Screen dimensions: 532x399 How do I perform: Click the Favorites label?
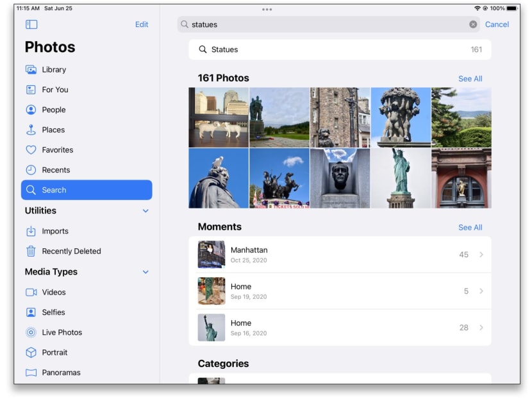tap(58, 149)
